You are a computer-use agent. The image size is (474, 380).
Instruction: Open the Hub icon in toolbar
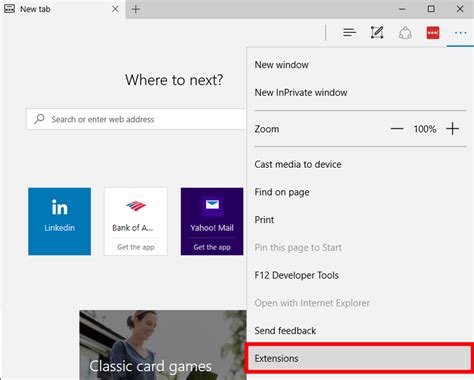coord(349,33)
